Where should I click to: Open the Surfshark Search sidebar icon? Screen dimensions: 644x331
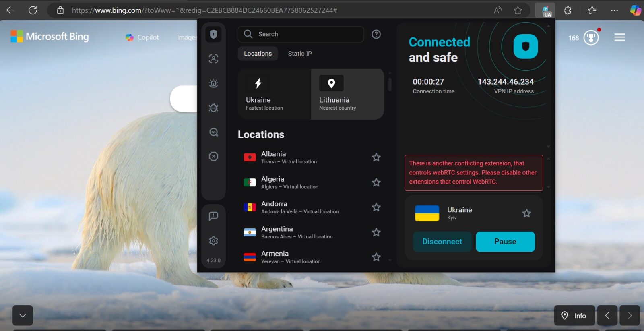tap(213, 132)
